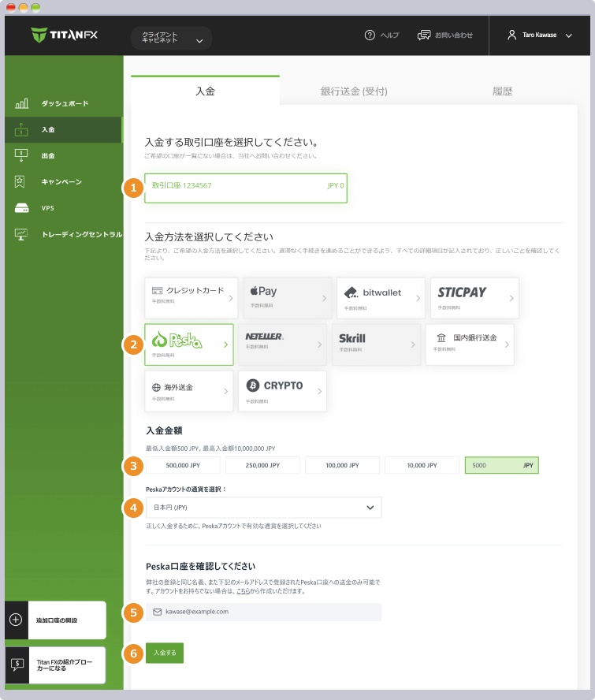Screen dimensions: 595x700
Task: Click the custom amount field showing 5000
Action: (502, 465)
